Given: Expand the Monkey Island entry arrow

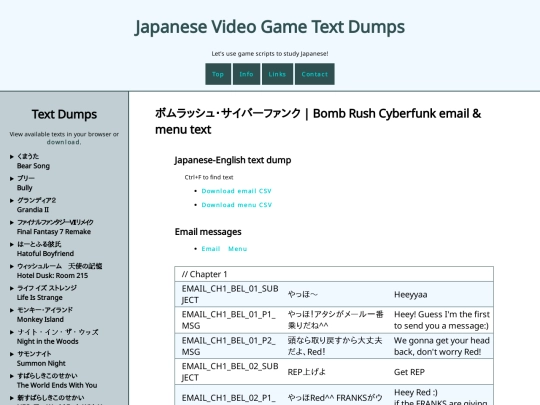Looking at the screenshot, I should pyautogui.click(x=12, y=310).
